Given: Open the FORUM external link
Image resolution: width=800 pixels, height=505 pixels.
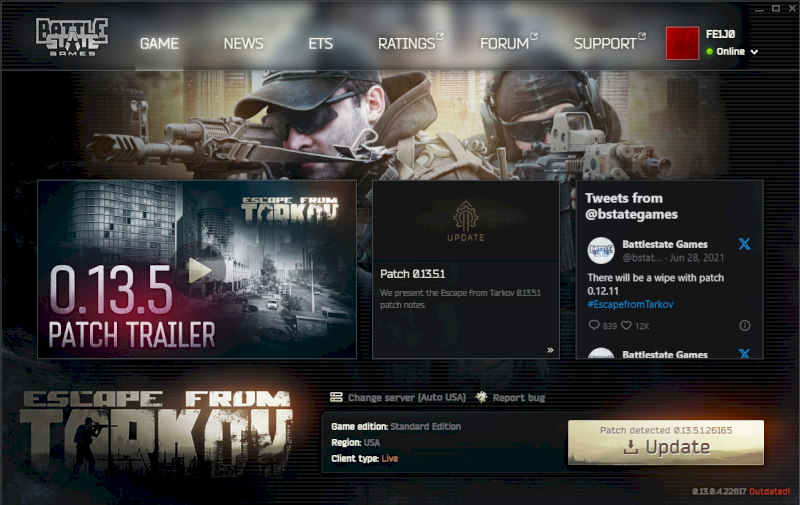Looking at the screenshot, I should click(508, 43).
